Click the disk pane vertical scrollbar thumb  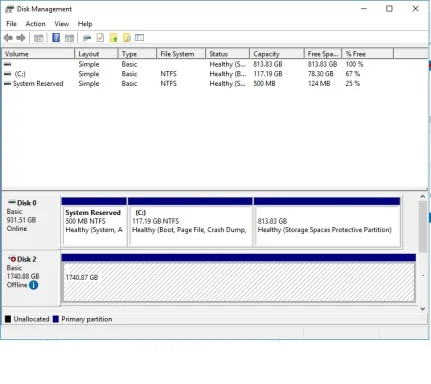pyautogui.click(x=423, y=227)
